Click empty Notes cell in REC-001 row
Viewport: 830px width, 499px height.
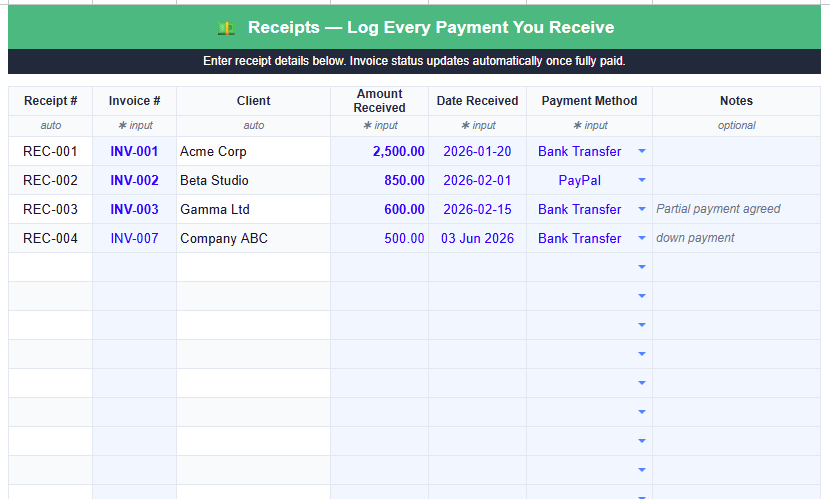[x=736, y=151]
